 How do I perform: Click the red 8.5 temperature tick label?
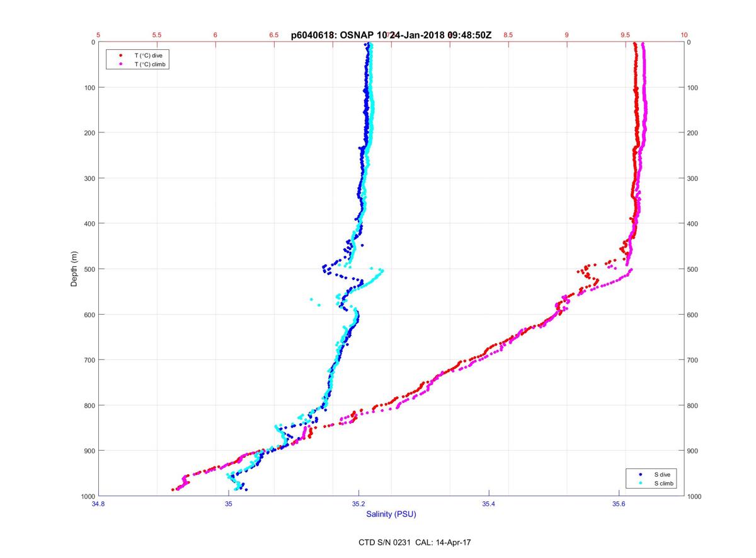pyautogui.click(x=508, y=35)
